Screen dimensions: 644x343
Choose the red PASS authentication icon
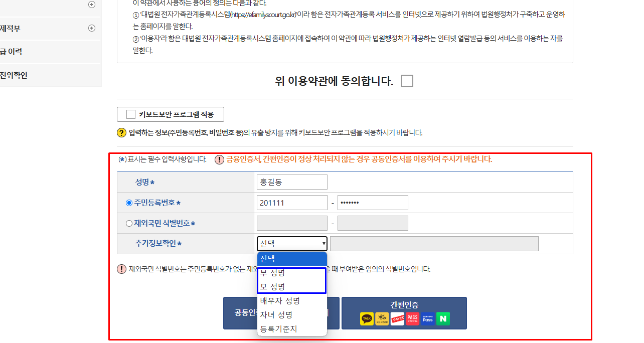tap(412, 318)
